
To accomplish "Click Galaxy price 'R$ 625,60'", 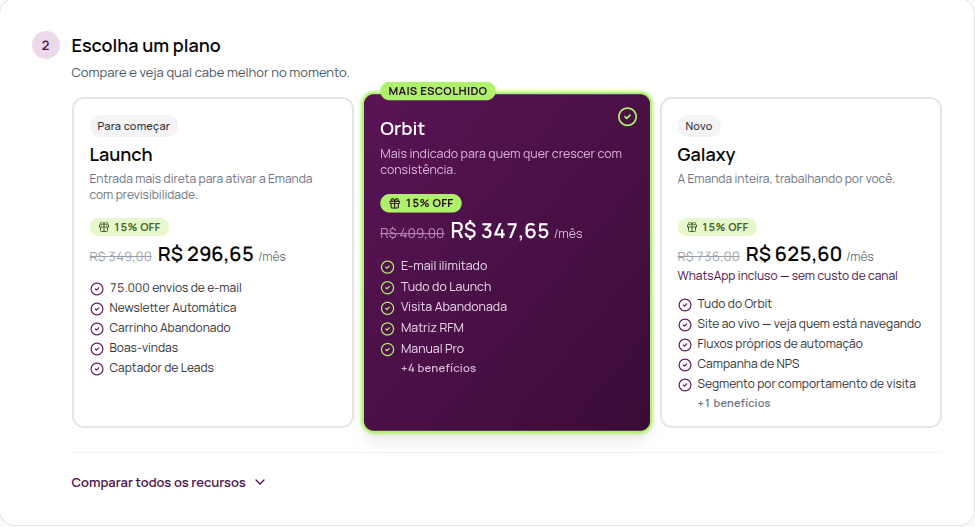I will 793,254.
